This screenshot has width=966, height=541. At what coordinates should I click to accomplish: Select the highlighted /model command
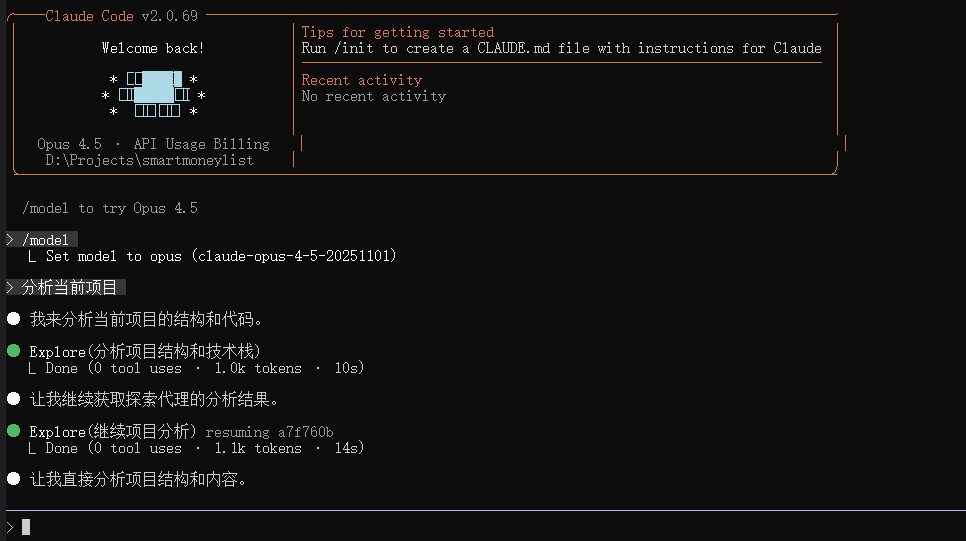pos(45,240)
